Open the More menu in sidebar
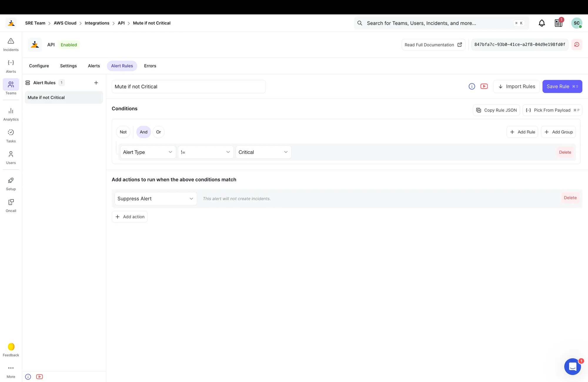The width and height of the screenshot is (588, 382). click(11, 372)
